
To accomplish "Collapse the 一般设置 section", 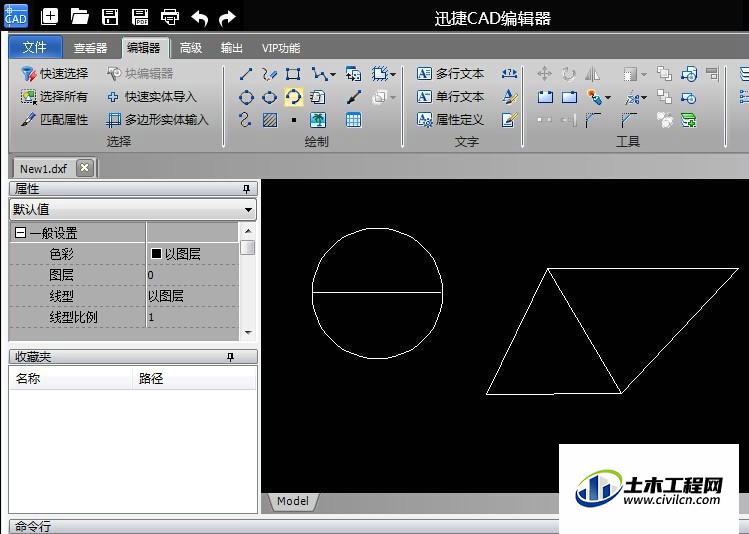I will [x=20, y=233].
